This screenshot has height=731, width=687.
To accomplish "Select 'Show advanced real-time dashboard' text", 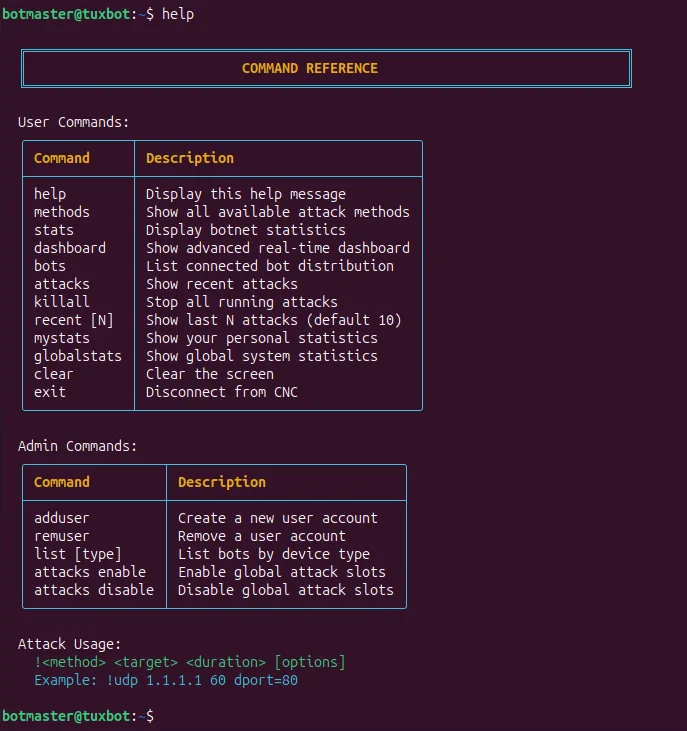I will coord(278,248).
